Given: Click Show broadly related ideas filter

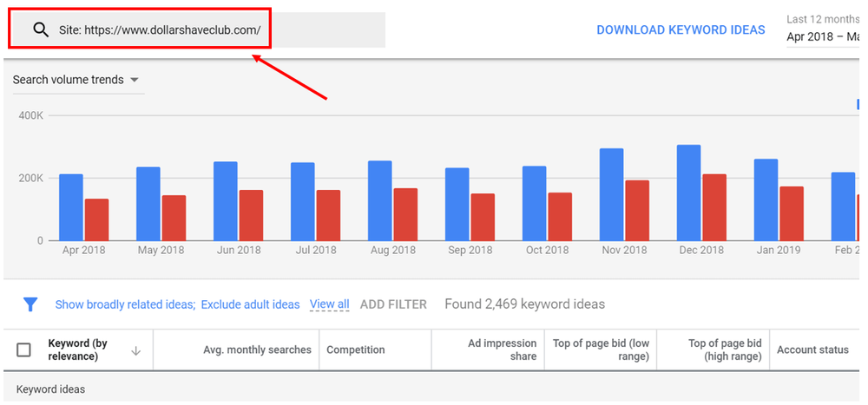Looking at the screenshot, I should click(x=126, y=304).
